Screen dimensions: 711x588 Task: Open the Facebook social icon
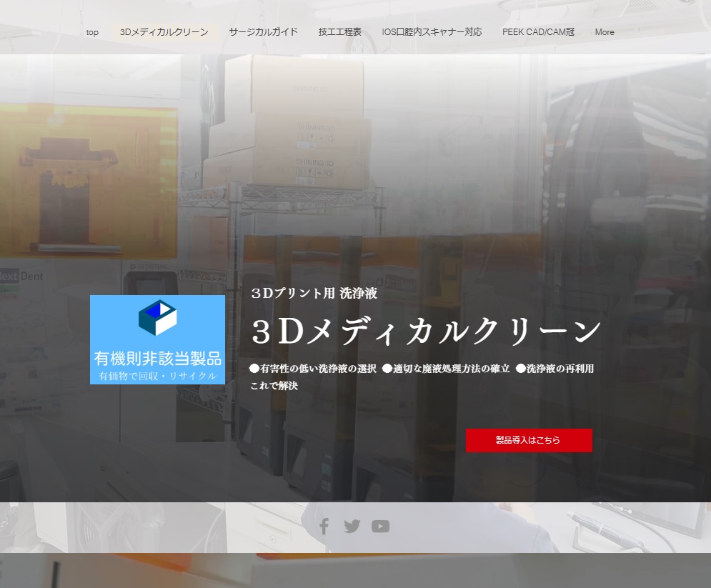pos(324,527)
